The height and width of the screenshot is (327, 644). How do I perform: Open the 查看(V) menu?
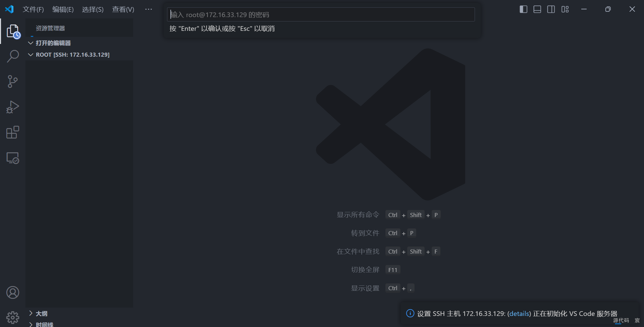[122, 9]
